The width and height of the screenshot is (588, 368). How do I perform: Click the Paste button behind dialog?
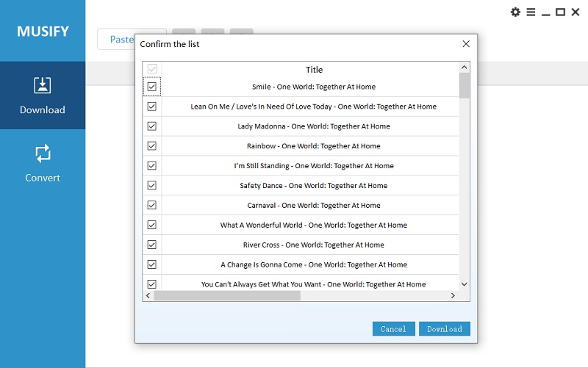(116, 39)
